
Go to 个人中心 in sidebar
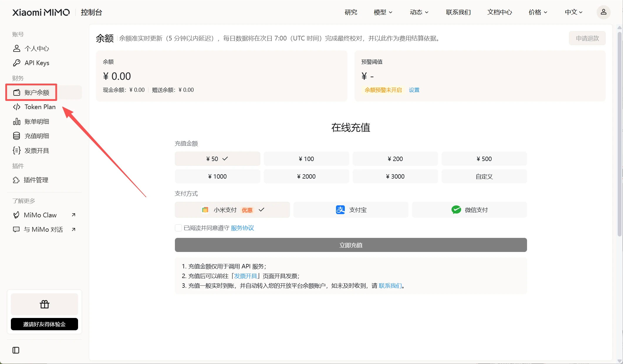click(x=44, y=48)
